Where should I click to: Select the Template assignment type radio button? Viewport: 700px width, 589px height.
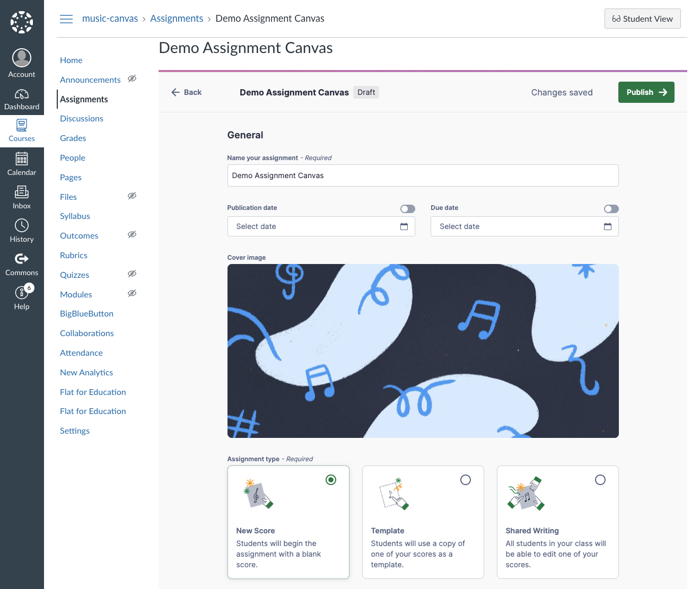coord(465,480)
